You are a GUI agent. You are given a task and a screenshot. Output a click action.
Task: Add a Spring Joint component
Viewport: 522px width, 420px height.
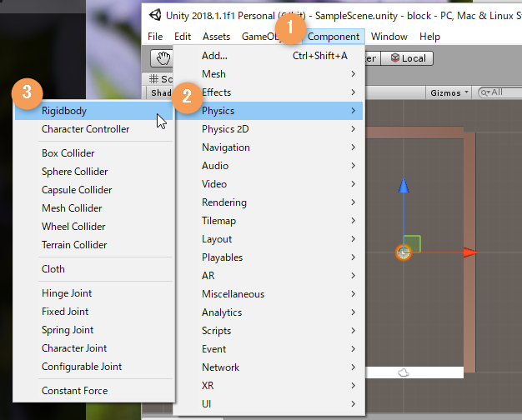94,330
